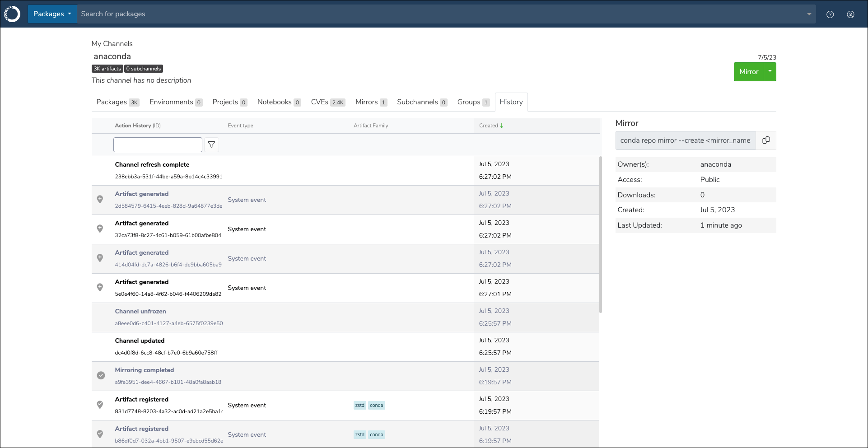Click the pin icon beside artifact 831d7748

click(x=100, y=405)
